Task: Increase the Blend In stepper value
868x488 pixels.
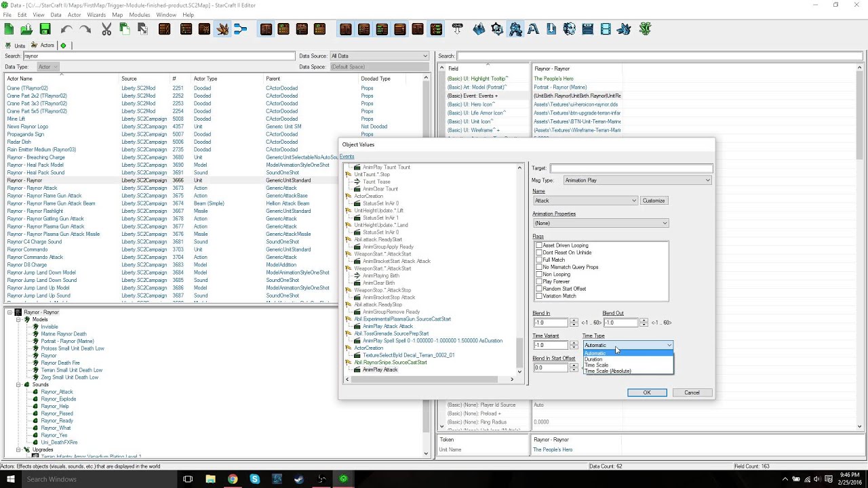Action: [574, 321]
